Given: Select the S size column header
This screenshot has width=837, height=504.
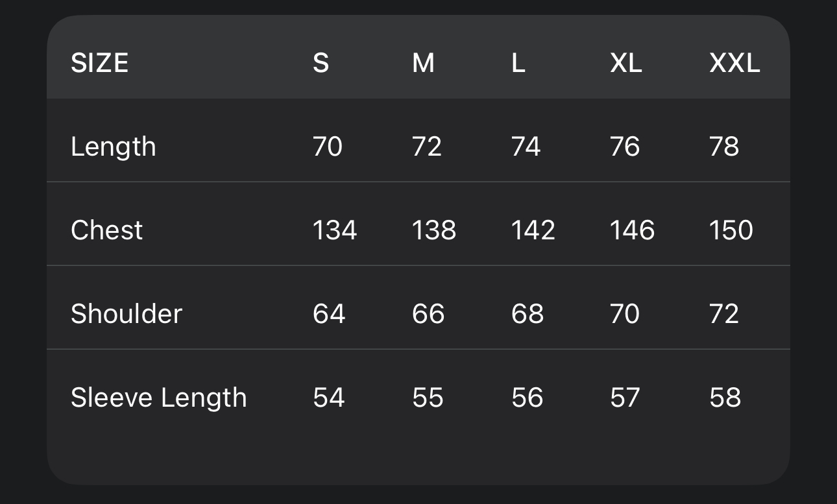Looking at the screenshot, I should click(321, 64).
